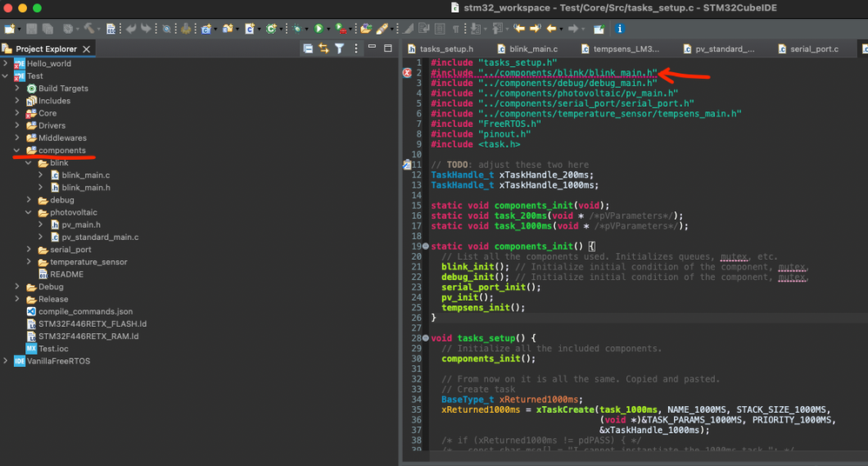Switch to the blink_main.c editor tab

tap(532, 50)
